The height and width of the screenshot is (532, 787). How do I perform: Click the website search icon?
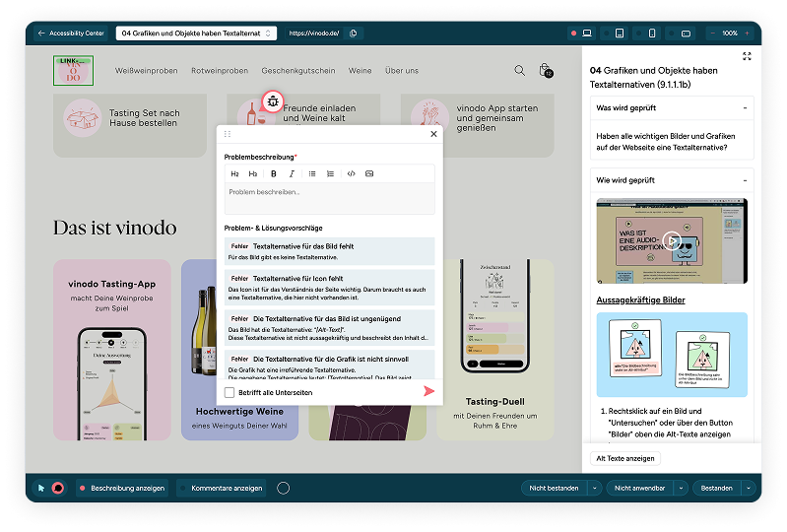point(519,71)
